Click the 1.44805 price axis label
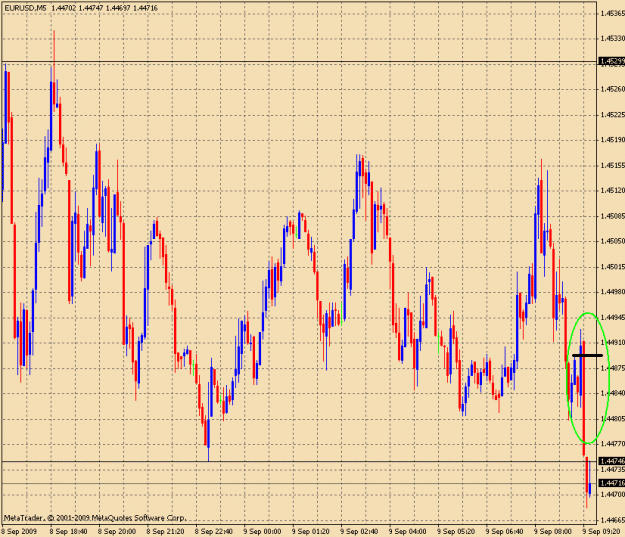This screenshot has width=625, height=537. point(613,419)
